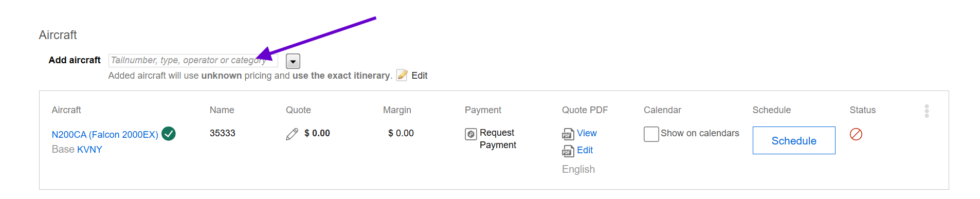Enable Show on calendars checkbox
This screenshot has height=199, width=980.
pos(651,134)
